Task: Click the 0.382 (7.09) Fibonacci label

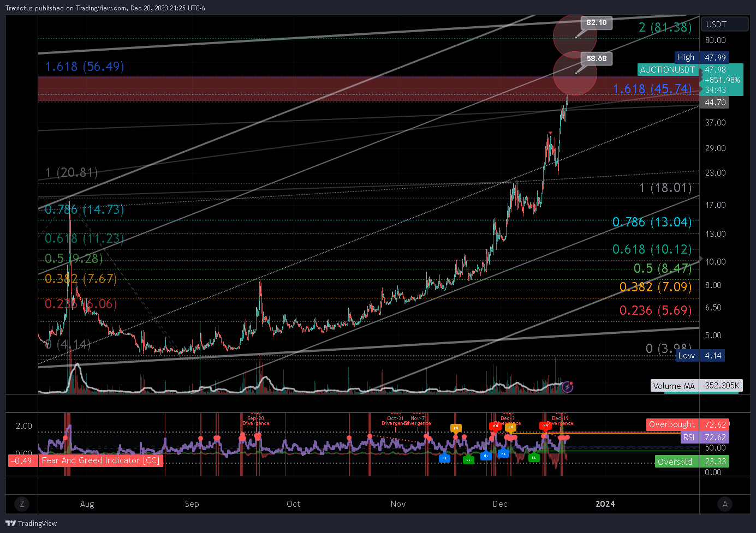Action: pos(656,286)
